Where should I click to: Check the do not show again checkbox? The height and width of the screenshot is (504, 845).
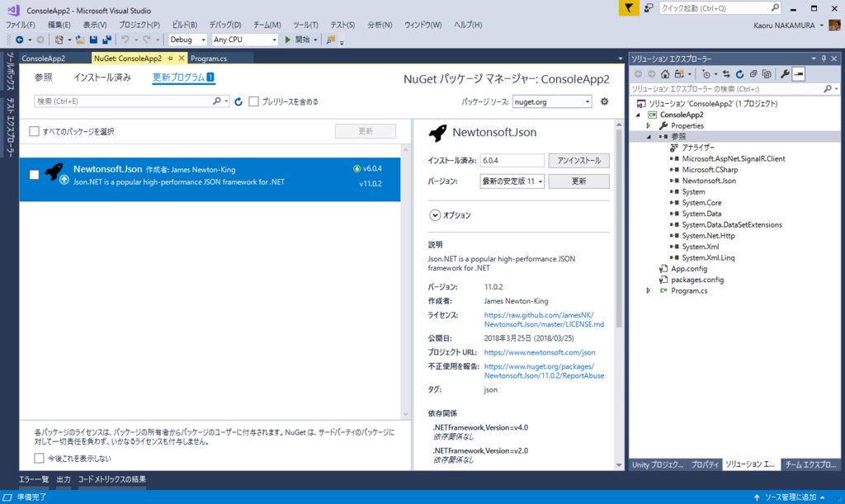39,459
